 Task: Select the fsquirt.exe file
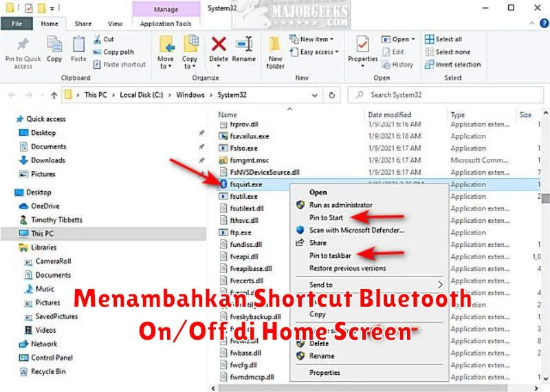[246, 184]
